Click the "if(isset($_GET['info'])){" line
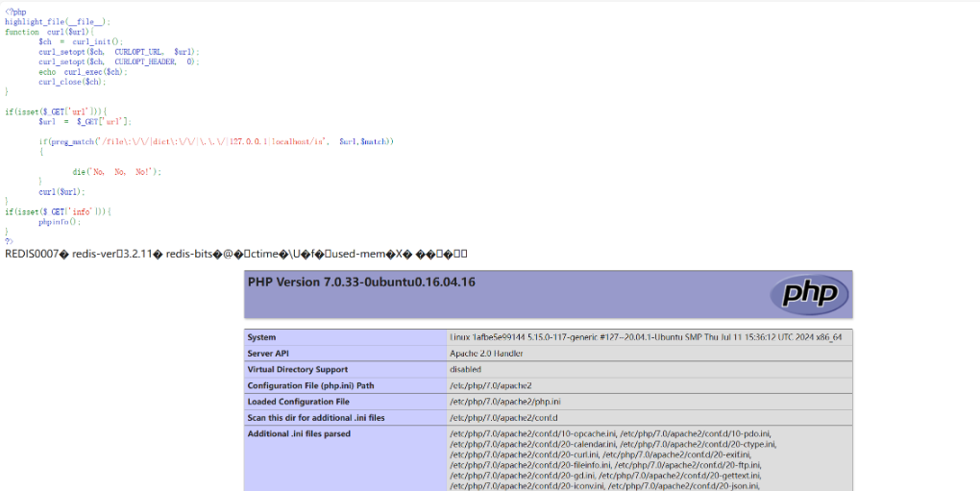Image resolution: width=980 pixels, height=491 pixels. [x=58, y=211]
